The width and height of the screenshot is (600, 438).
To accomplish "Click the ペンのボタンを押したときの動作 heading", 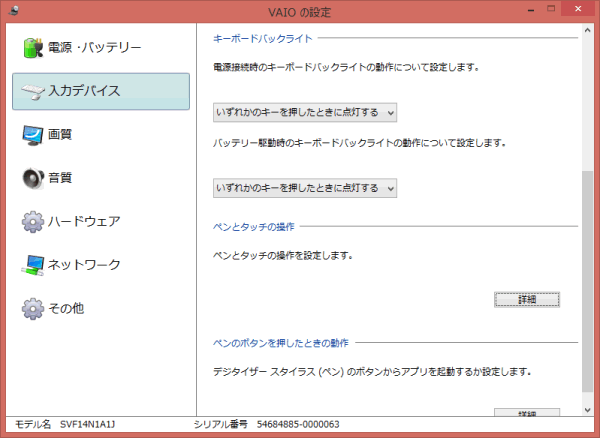I will point(281,343).
